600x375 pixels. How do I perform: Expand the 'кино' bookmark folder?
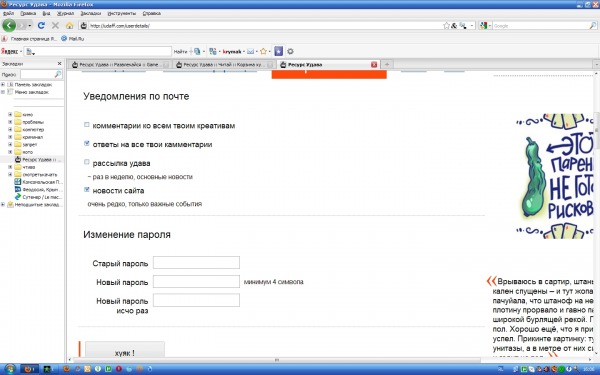10,114
